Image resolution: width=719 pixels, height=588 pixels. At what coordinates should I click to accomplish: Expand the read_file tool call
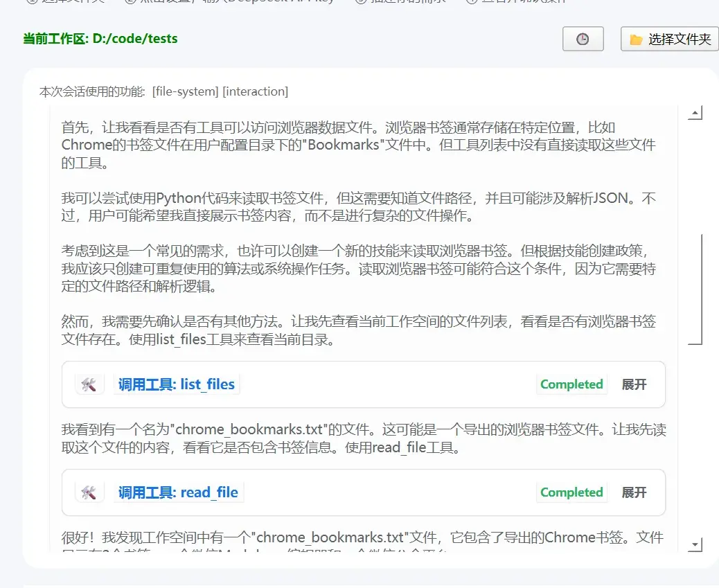coord(634,492)
